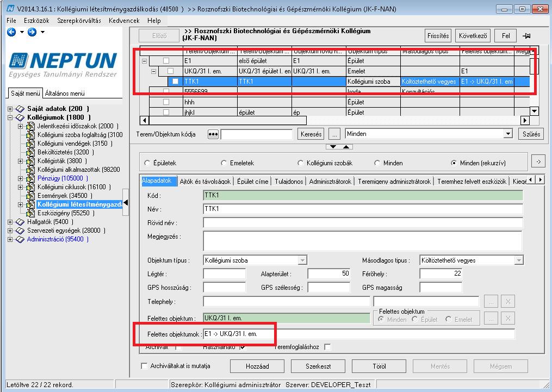Screen dimensions: 552x392
Task: Collapse the Kollégiumok tree node
Action: pyautogui.click(x=10, y=117)
